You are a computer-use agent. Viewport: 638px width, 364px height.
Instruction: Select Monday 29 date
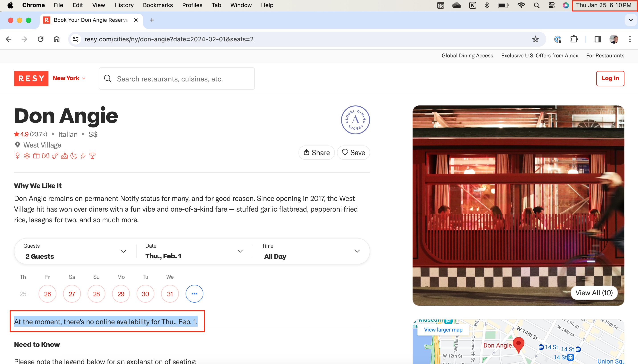[x=121, y=293]
